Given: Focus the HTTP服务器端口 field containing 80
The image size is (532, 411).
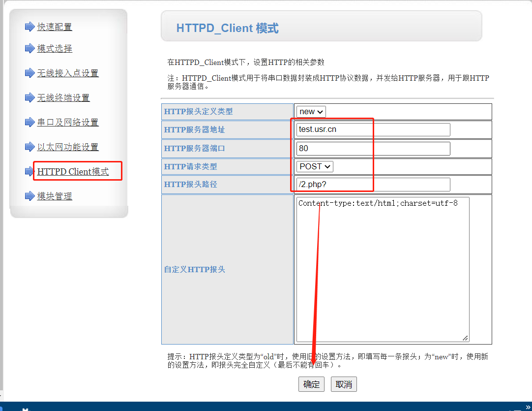Looking at the screenshot, I should pos(373,148).
